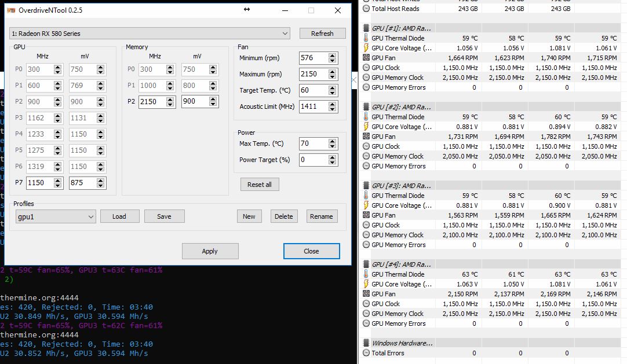The width and height of the screenshot is (627, 364).
Task: Click fan icon of GPU #4 GPU Fan
Action: point(366,293)
